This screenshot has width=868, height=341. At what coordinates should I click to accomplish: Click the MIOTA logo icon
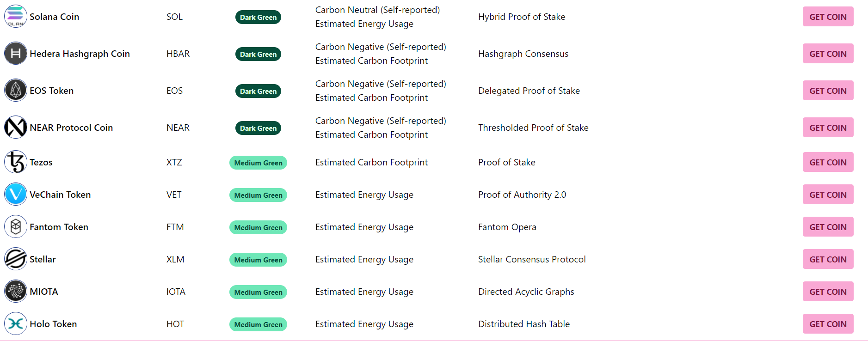(x=16, y=292)
